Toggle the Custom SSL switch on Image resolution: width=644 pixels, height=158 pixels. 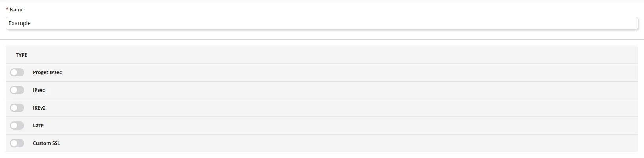pos(17,143)
